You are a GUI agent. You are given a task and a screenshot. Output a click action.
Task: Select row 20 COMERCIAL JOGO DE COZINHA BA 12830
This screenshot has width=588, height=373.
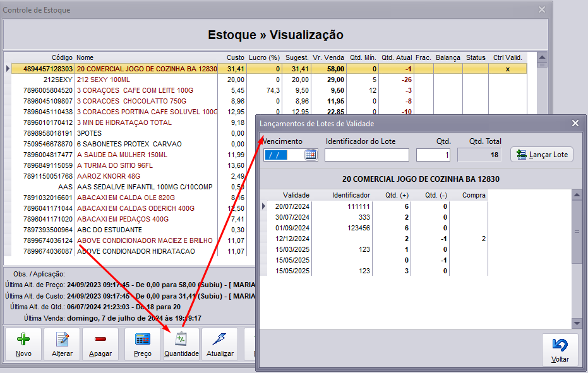click(269, 69)
